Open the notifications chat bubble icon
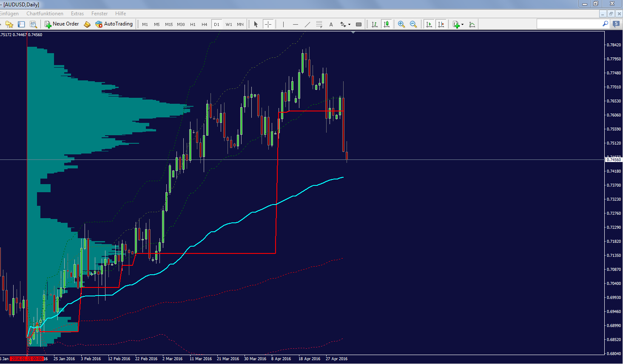The width and height of the screenshot is (623, 364). [616, 24]
